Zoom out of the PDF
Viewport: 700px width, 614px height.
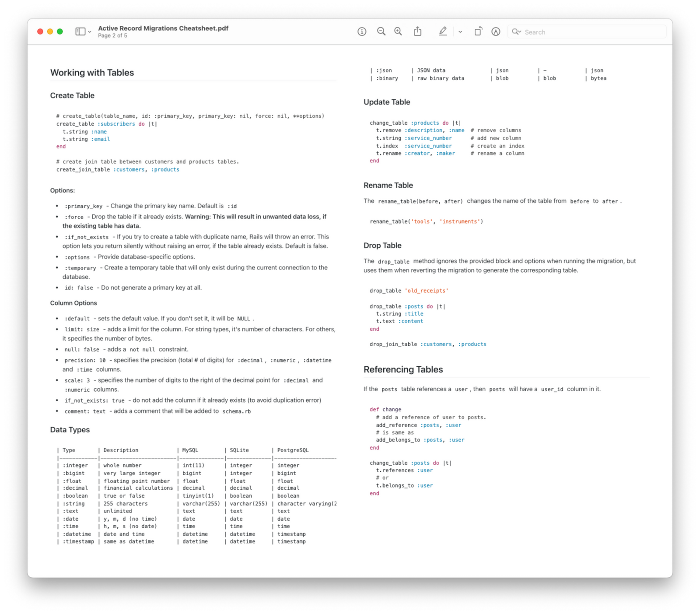pos(381,32)
